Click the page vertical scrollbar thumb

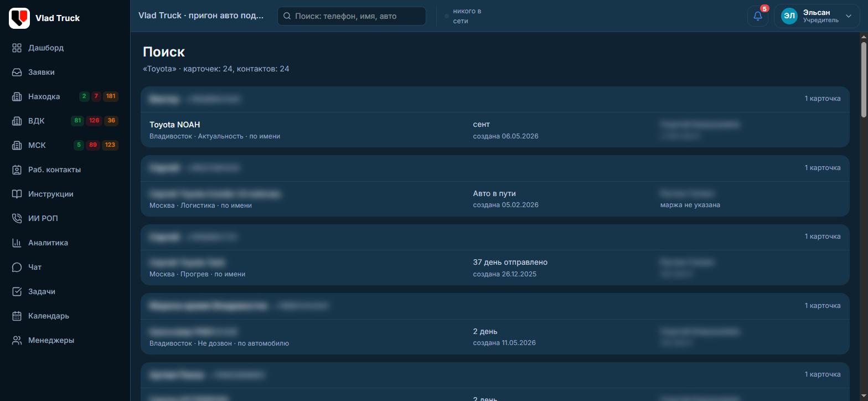pos(864,79)
